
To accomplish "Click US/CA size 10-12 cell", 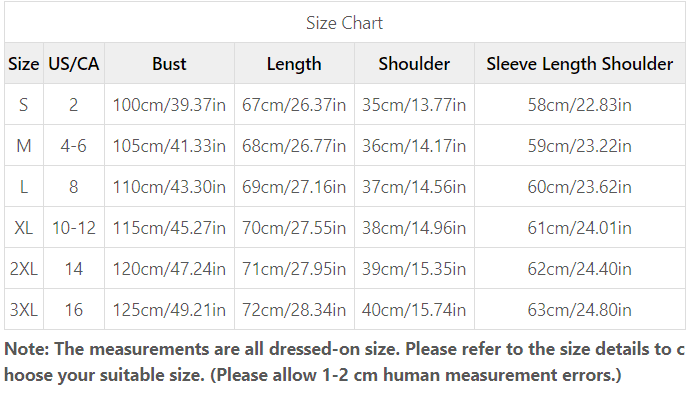I will coord(74,228).
